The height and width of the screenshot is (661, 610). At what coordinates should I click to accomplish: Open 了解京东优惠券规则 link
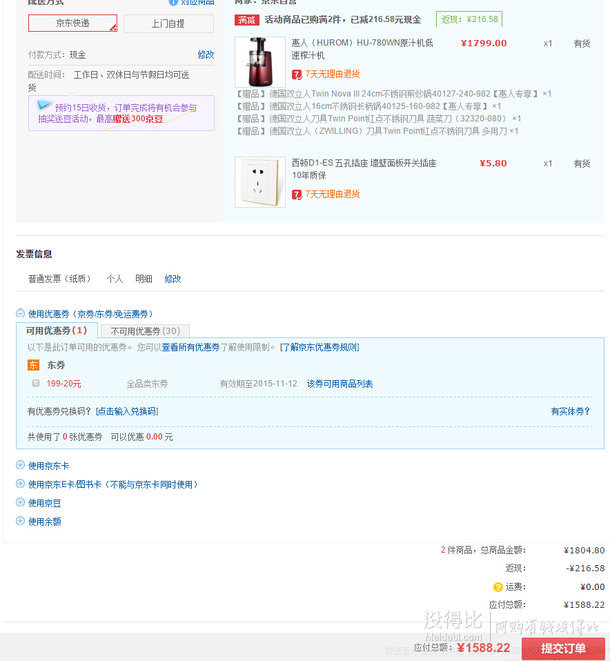(319, 347)
